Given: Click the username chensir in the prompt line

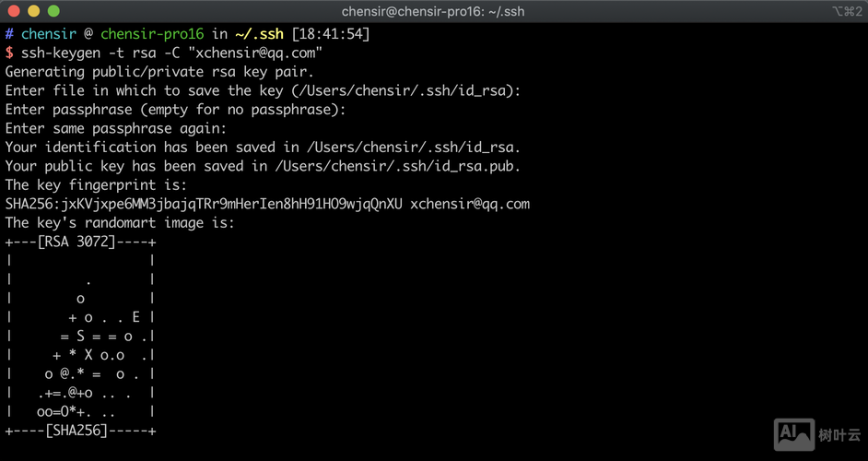Looking at the screenshot, I should pos(49,34).
